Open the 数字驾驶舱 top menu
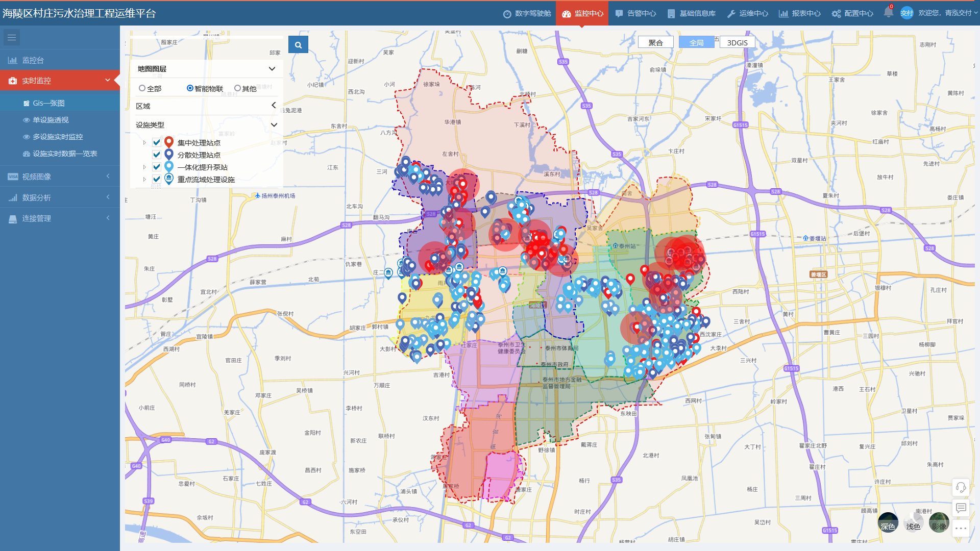Image resolution: width=980 pixels, height=551 pixels. [527, 13]
